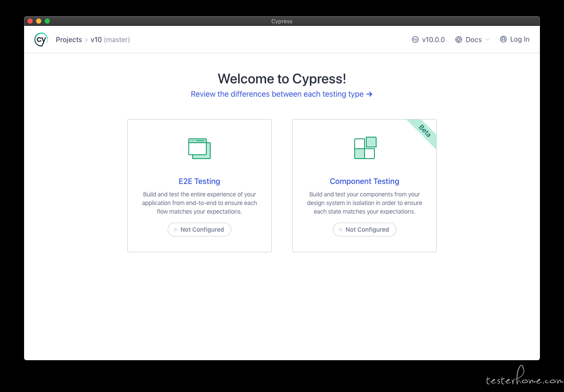Open the review testing type differences link
This screenshot has width=564, height=392.
click(282, 94)
